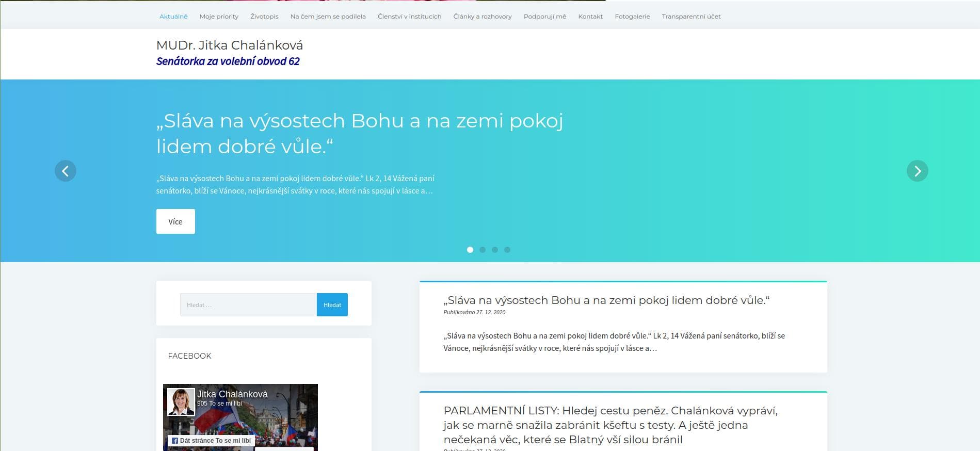Click the Facebook profile photo thumbnail
980x451 pixels.
point(181,402)
